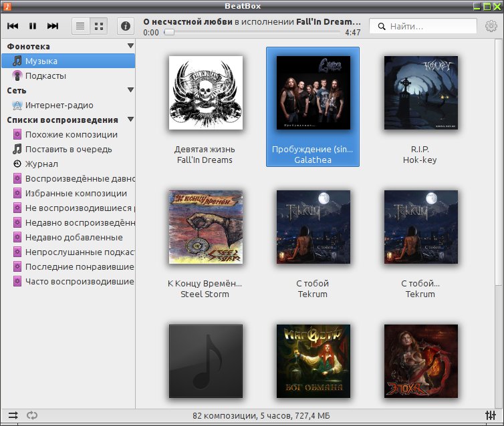
Task: Collapse the Фонотека section
Action: point(130,46)
